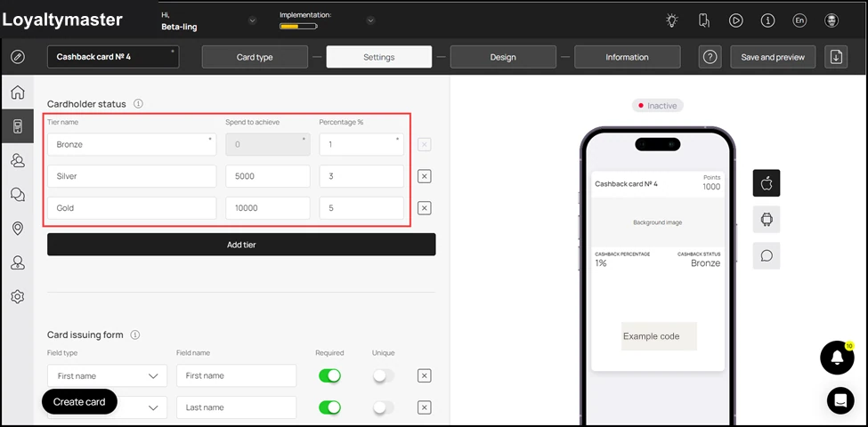Click the First name field name input

coord(237,375)
